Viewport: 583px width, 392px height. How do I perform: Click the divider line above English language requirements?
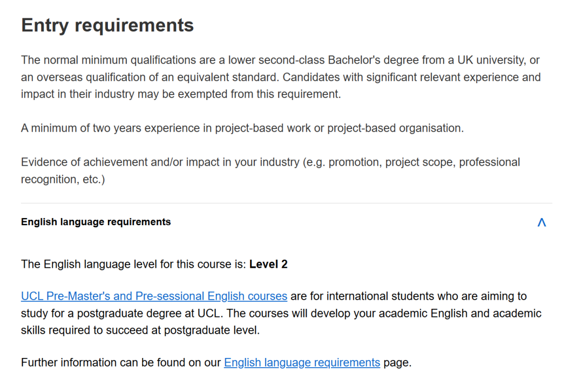pos(286,204)
